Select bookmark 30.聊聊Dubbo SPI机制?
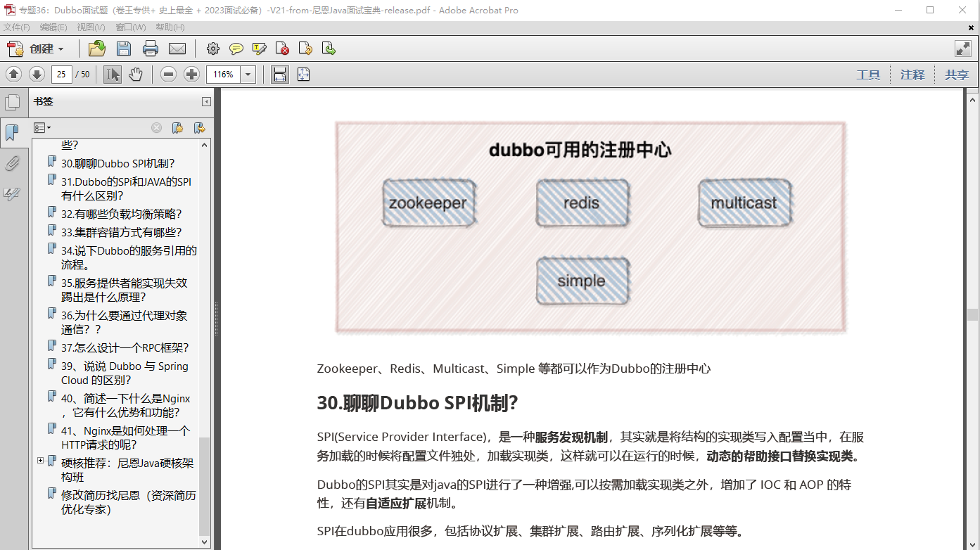Viewport: 980px width, 550px height. tap(118, 163)
